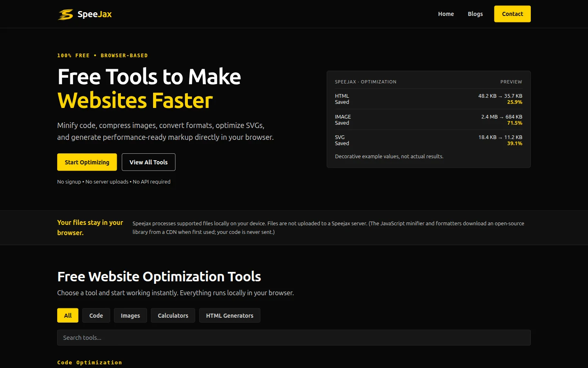
Task: Switch to the Images filter
Action: [x=130, y=316]
